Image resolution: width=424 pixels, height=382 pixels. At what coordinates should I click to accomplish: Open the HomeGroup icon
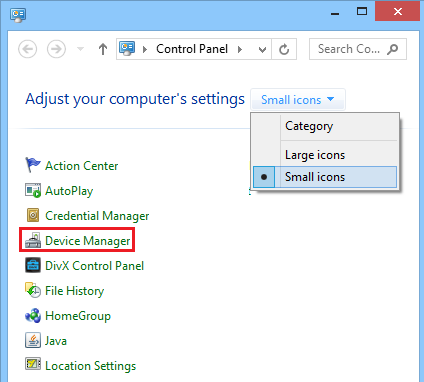pyautogui.click(x=33, y=315)
